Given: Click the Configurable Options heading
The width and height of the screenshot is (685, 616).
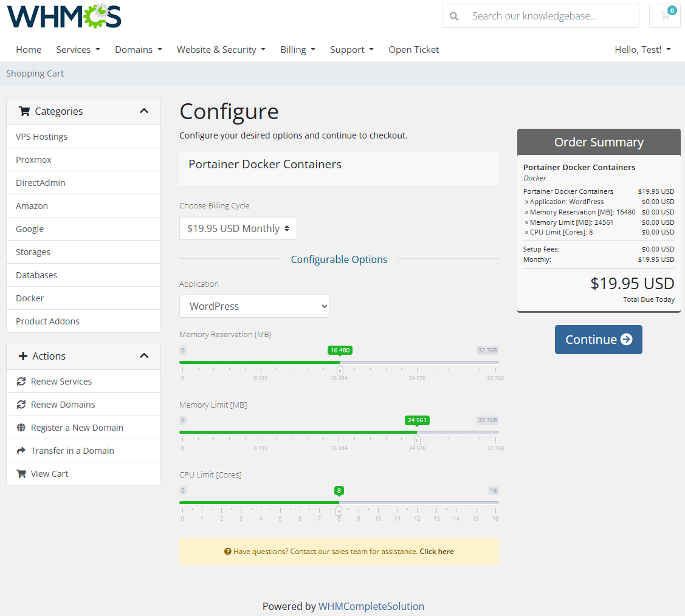Looking at the screenshot, I should coord(339,259).
